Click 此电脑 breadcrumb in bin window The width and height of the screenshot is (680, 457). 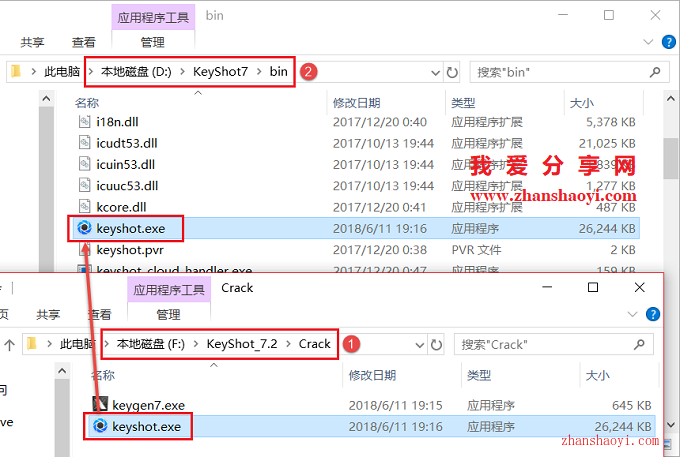(62, 72)
